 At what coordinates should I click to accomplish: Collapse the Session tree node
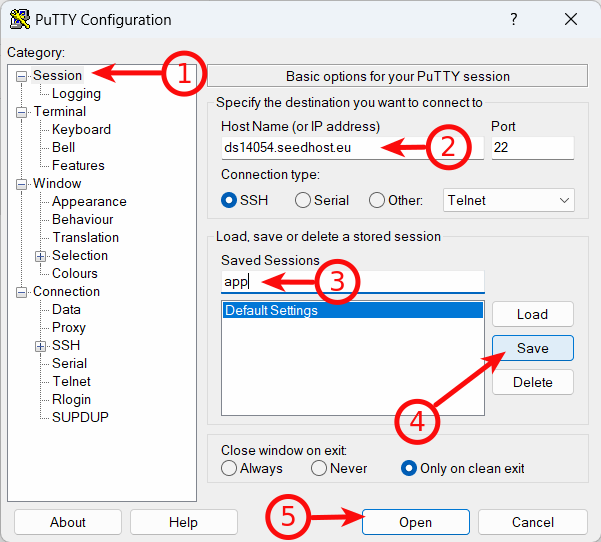(x=22, y=76)
